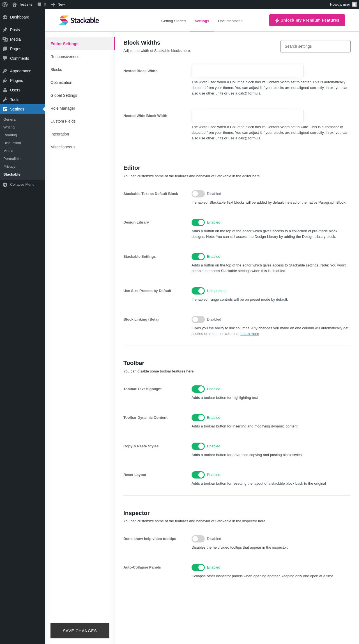Disable the Design Library toggle
This screenshot has height=644, width=359.
[x=198, y=222]
